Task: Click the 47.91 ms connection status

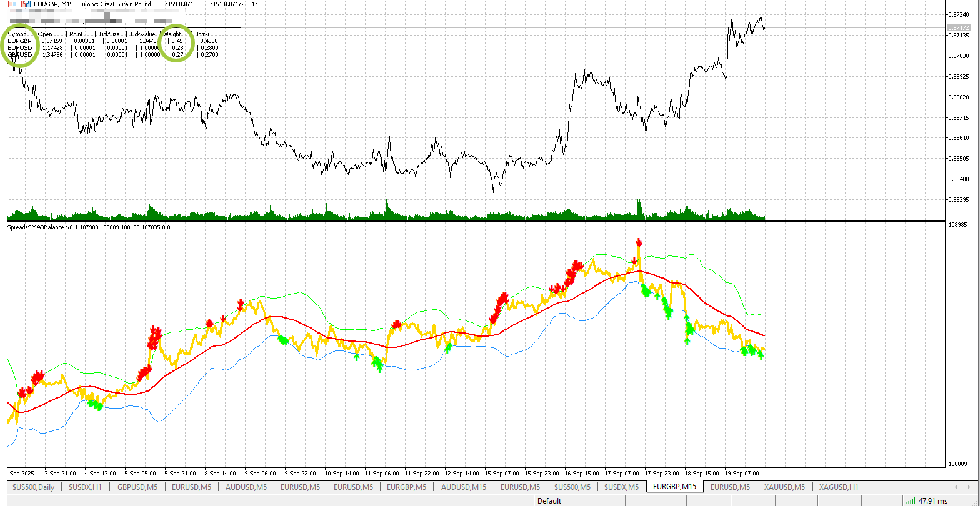Action: [932, 500]
